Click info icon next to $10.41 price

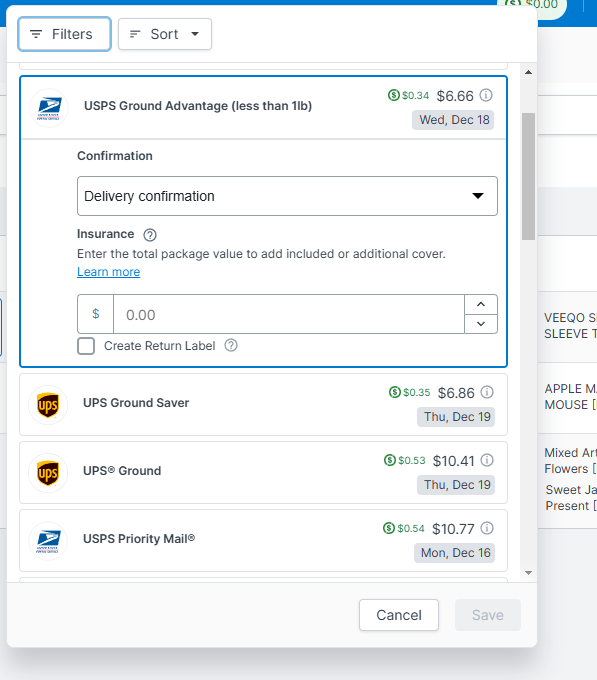click(487, 460)
